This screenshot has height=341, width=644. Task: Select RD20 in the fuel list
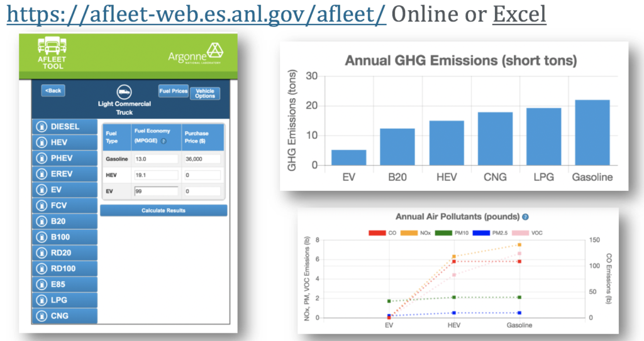[65, 253]
